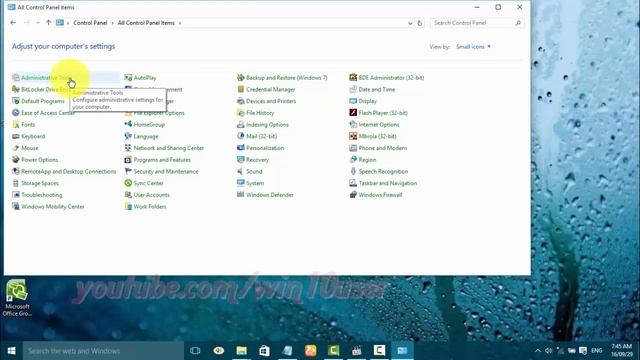The height and width of the screenshot is (360, 640).
Task: Show hidden system tray icons
Action: 538,351
